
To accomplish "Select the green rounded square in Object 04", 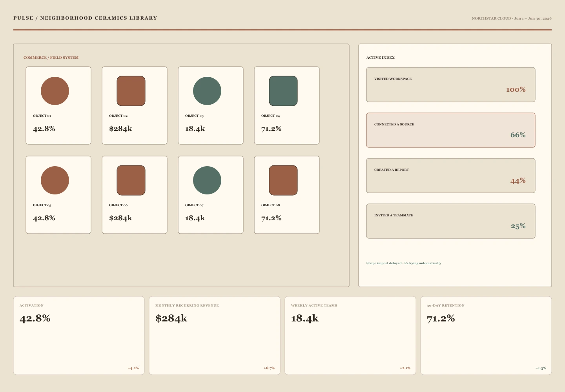I will [283, 91].
